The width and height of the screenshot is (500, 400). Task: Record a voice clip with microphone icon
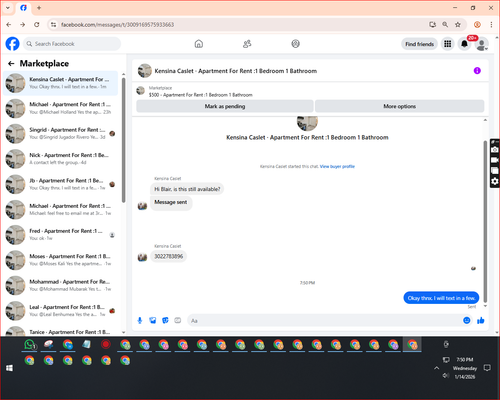pyautogui.click(x=140, y=320)
